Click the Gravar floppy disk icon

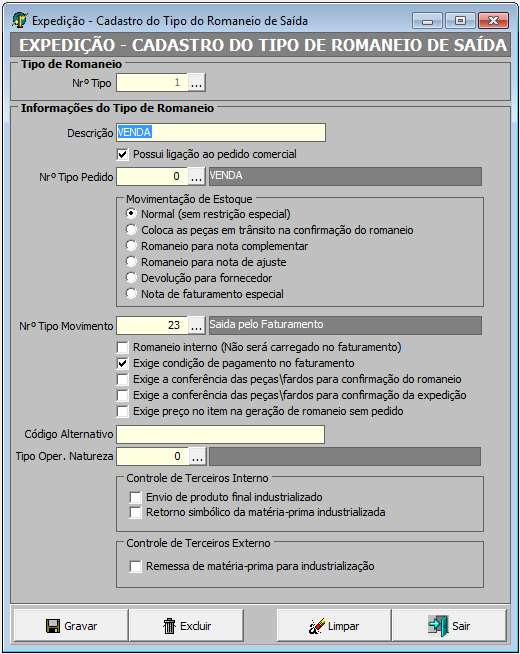point(53,626)
